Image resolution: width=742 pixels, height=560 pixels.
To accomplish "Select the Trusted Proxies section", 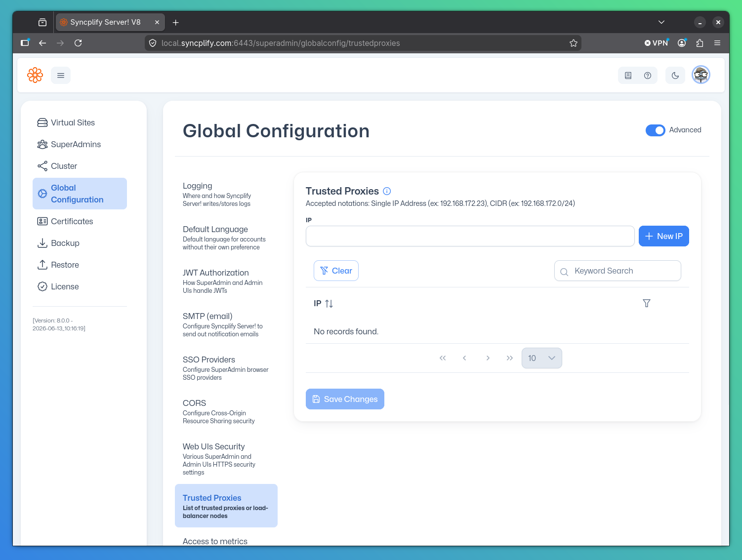I will 226,506.
